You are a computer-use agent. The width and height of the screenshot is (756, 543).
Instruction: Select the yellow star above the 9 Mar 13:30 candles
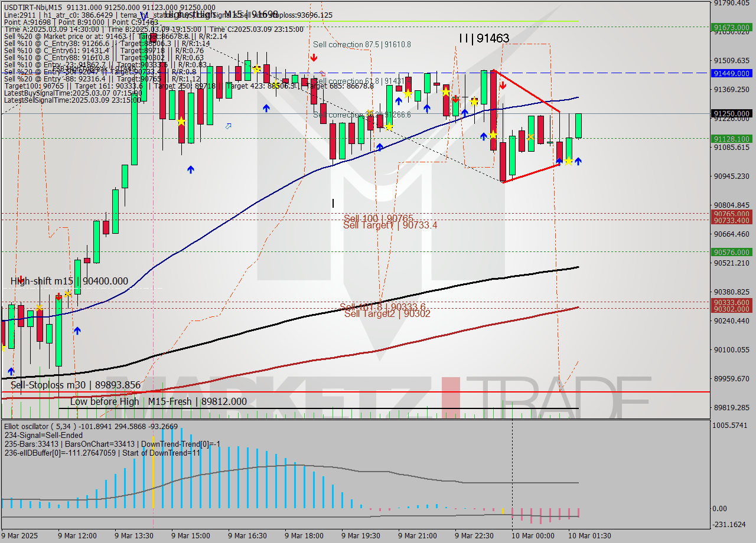(x=180, y=122)
